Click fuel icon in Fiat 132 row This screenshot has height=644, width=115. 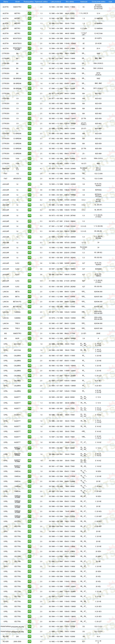click(30, 174)
